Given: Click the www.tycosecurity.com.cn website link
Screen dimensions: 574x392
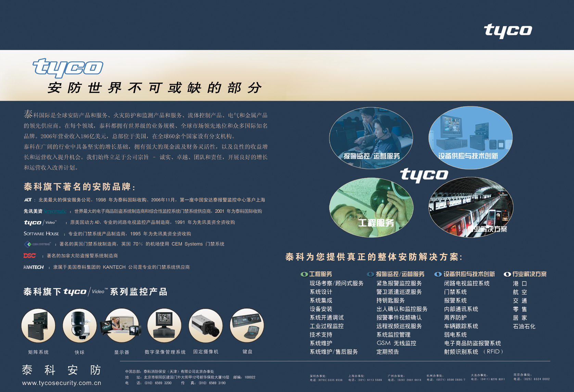Looking at the screenshot, I should [62, 383].
